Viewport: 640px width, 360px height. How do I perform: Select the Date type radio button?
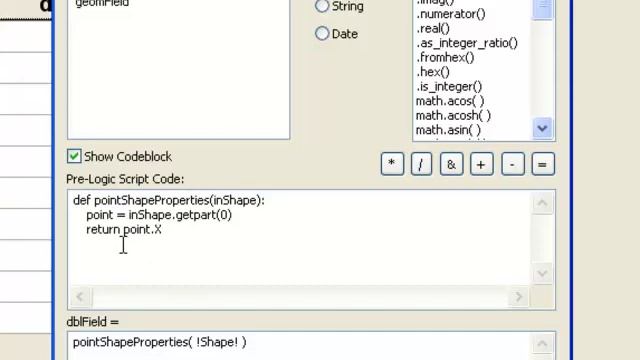(x=322, y=33)
